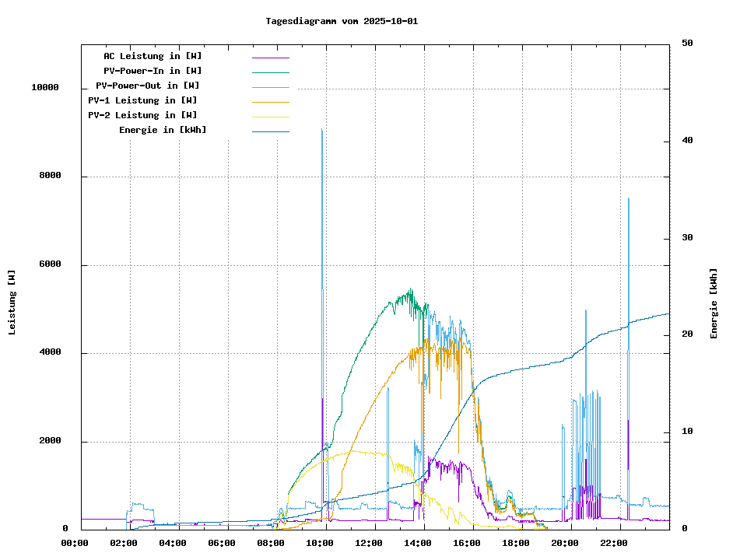Click the yellow PV-2 legend line sample

[270, 116]
